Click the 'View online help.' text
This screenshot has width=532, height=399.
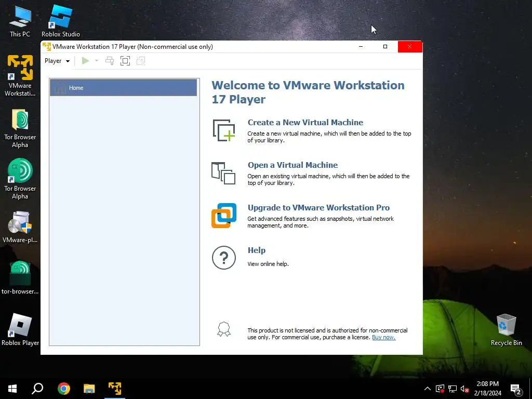[x=268, y=264]
